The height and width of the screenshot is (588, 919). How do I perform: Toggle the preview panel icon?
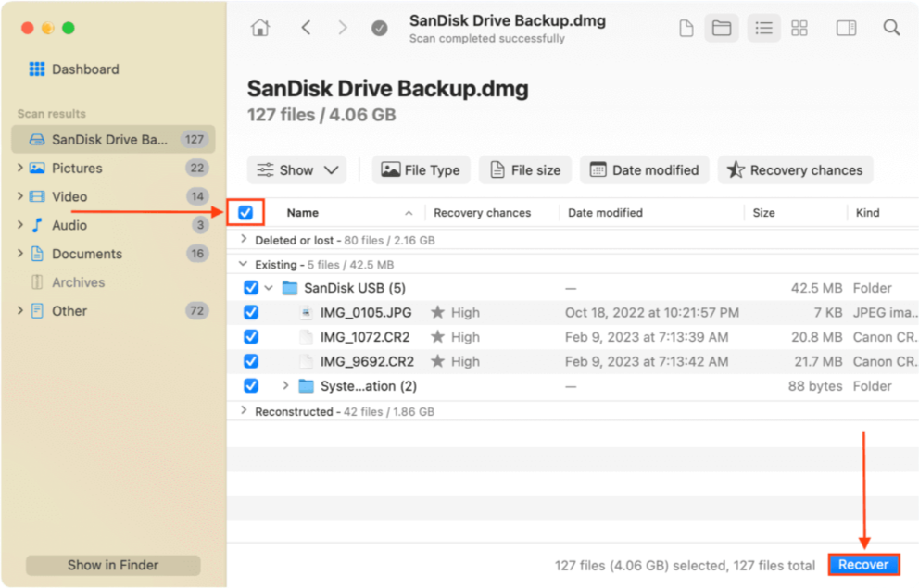pos(846,28)
